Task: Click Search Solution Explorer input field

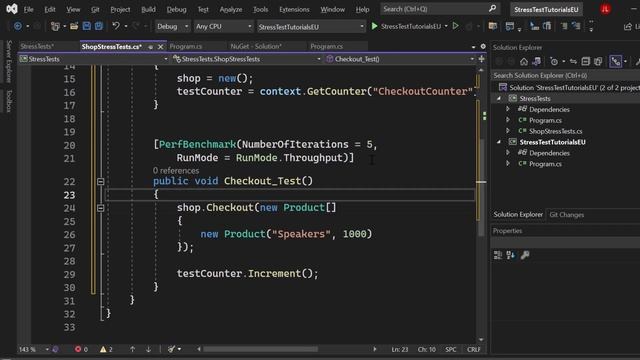Action: point(565,76)
